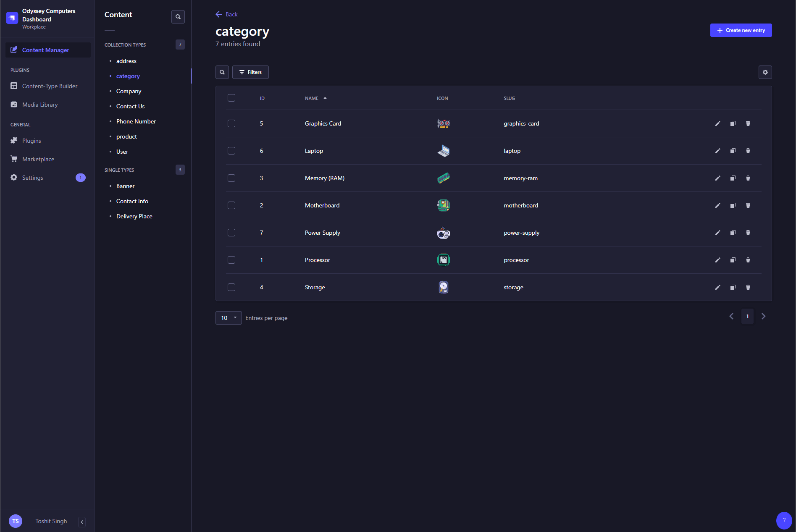796x532 pixels.
Task: Delete the Storage entry
Action: 748,287
